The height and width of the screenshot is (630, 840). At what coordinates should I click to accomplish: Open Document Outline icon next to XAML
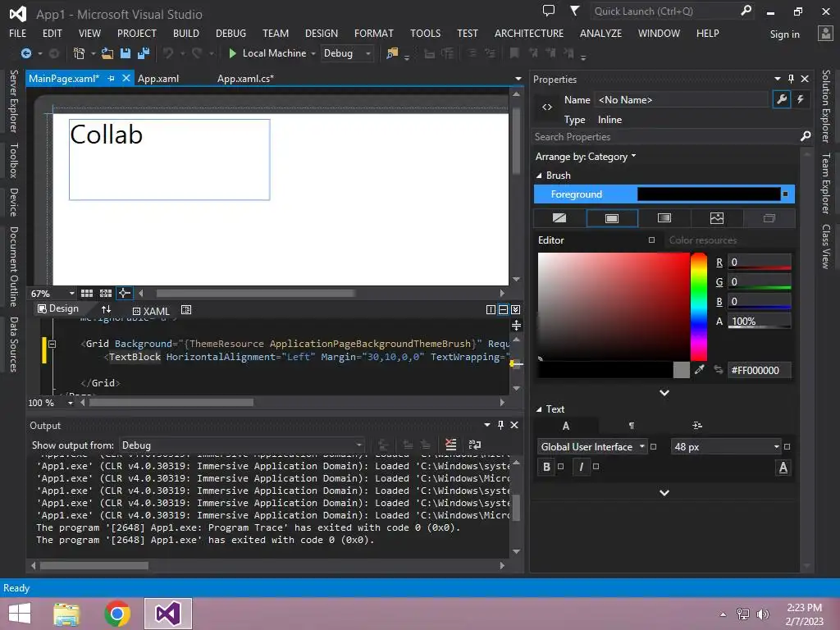pyautogui.click(x=186, y=309)
